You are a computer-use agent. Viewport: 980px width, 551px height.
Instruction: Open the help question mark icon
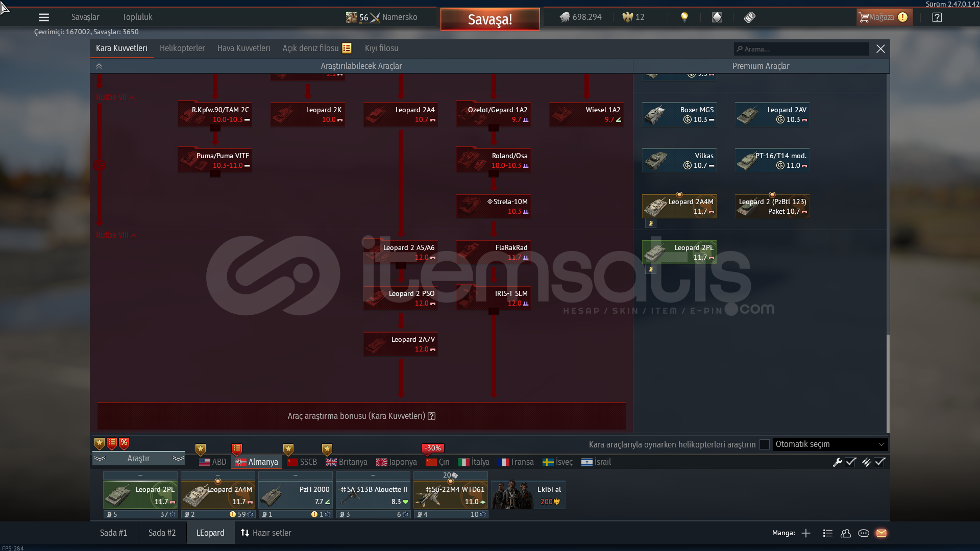point(937,17)
